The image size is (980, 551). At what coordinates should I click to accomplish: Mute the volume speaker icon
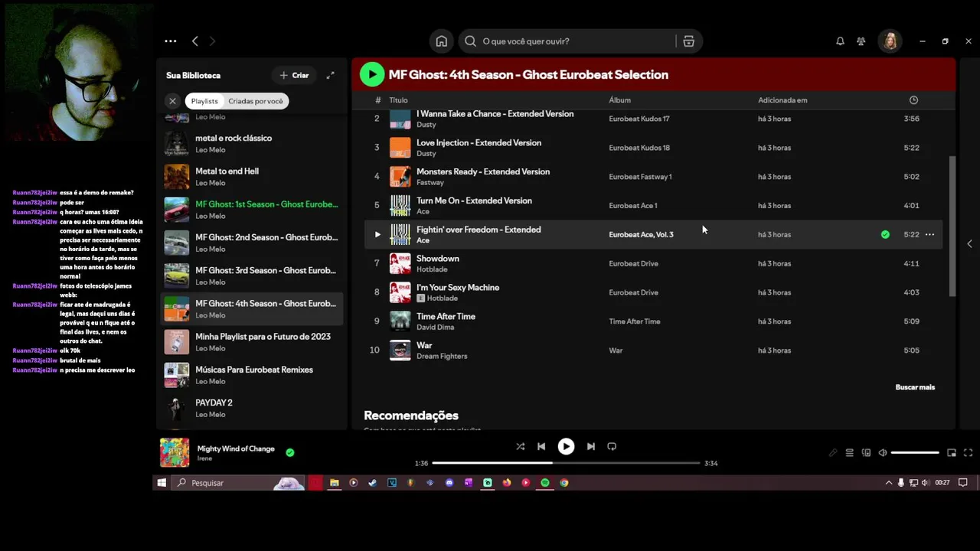tap(883, 453)
